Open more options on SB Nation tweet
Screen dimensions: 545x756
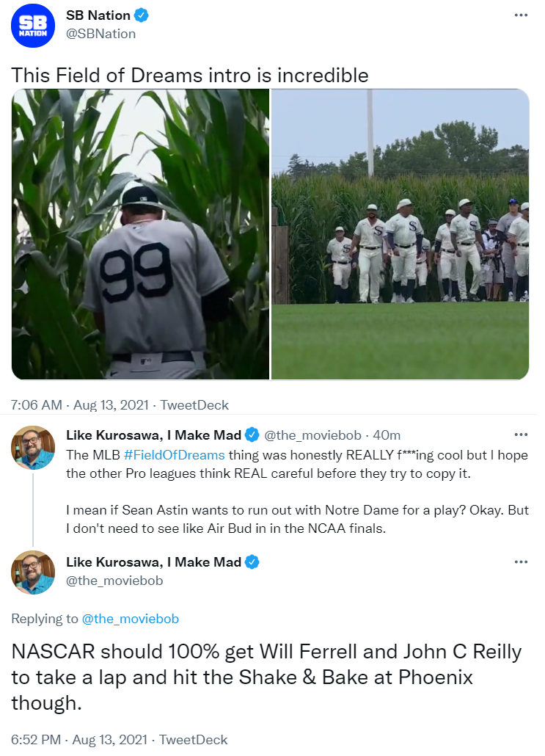click(521, 15)
